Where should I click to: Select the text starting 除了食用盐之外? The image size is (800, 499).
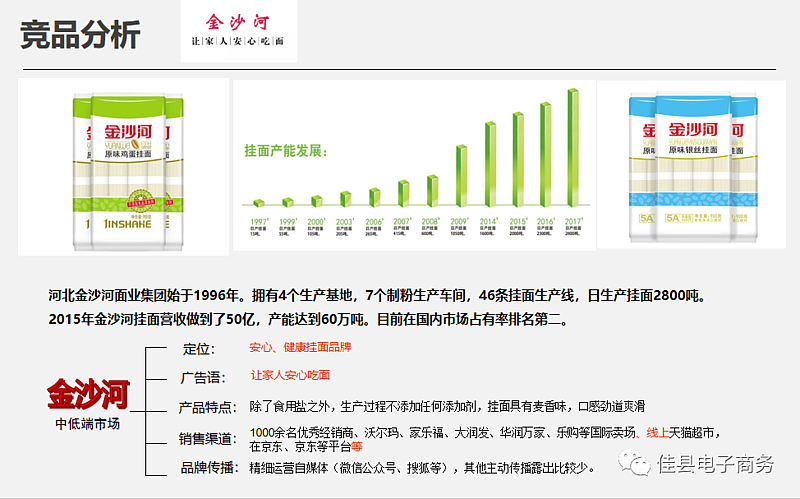(447, 406)
